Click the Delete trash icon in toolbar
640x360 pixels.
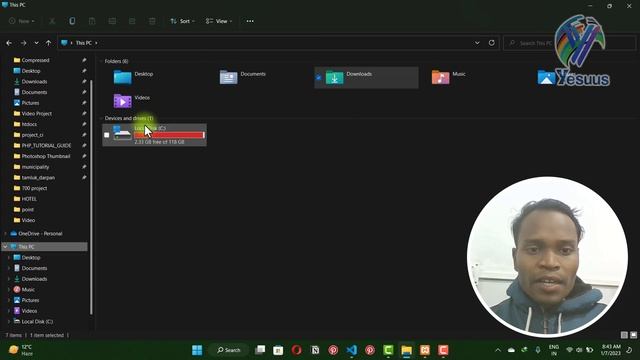click(152, 21)
